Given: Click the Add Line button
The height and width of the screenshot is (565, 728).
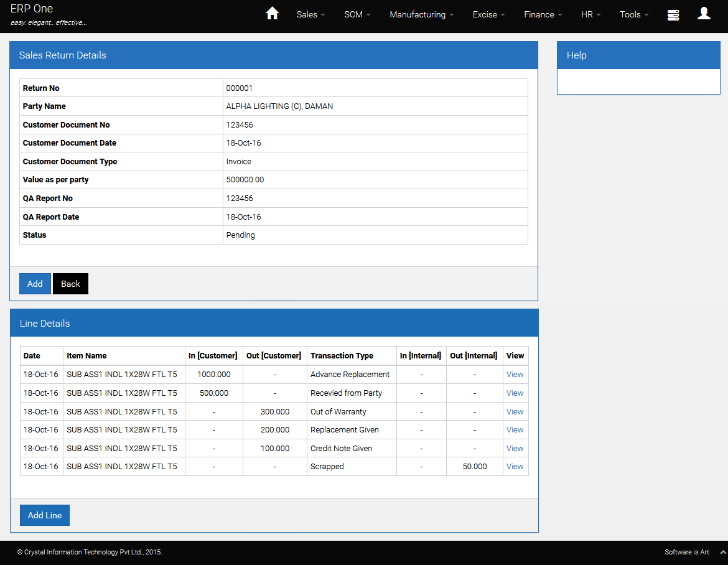Looking at the screenshot, I should [x=45, y=515].
